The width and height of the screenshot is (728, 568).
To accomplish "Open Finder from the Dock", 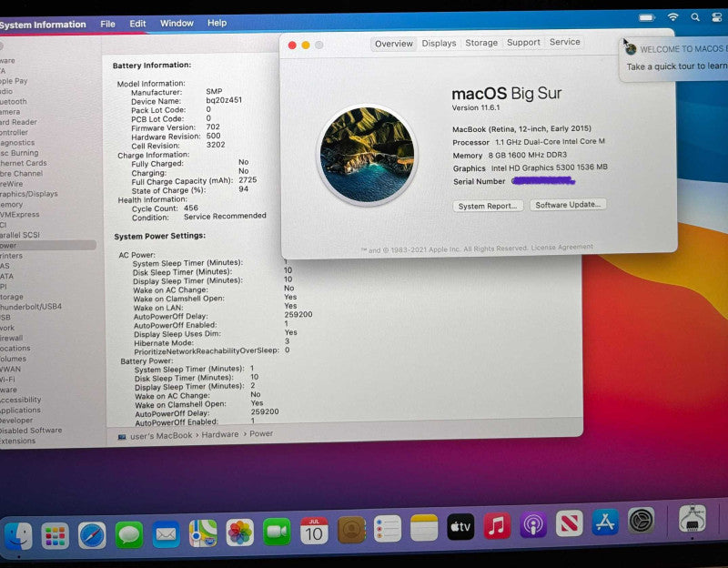I will click(17, 535).
